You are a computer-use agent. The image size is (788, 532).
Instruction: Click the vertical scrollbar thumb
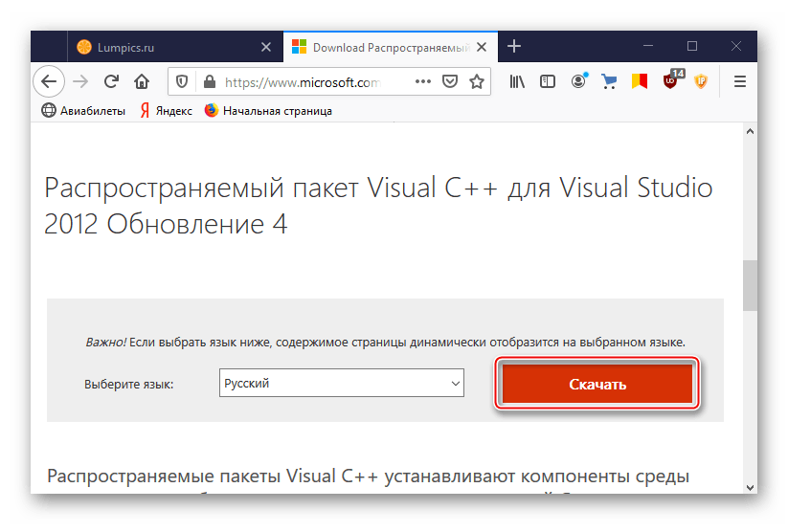(750, 285)
